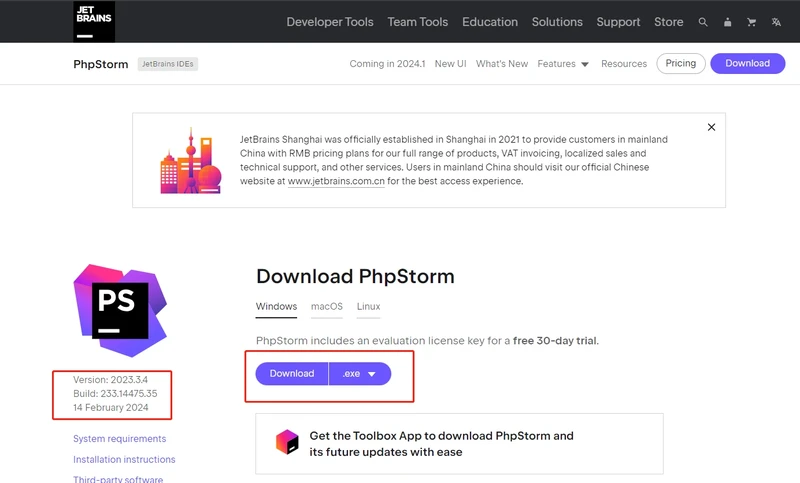Switch to the Linux tab

pyautogui.click(x=368, y=306)
